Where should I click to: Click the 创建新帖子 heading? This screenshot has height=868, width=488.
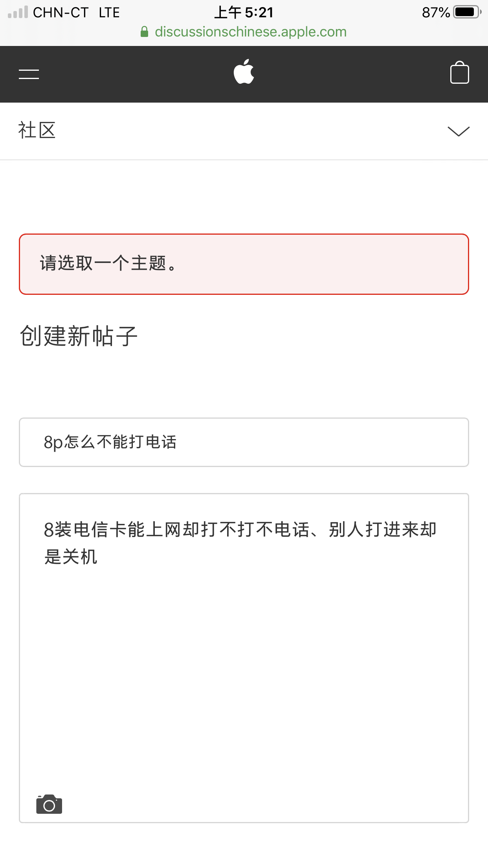79,336
